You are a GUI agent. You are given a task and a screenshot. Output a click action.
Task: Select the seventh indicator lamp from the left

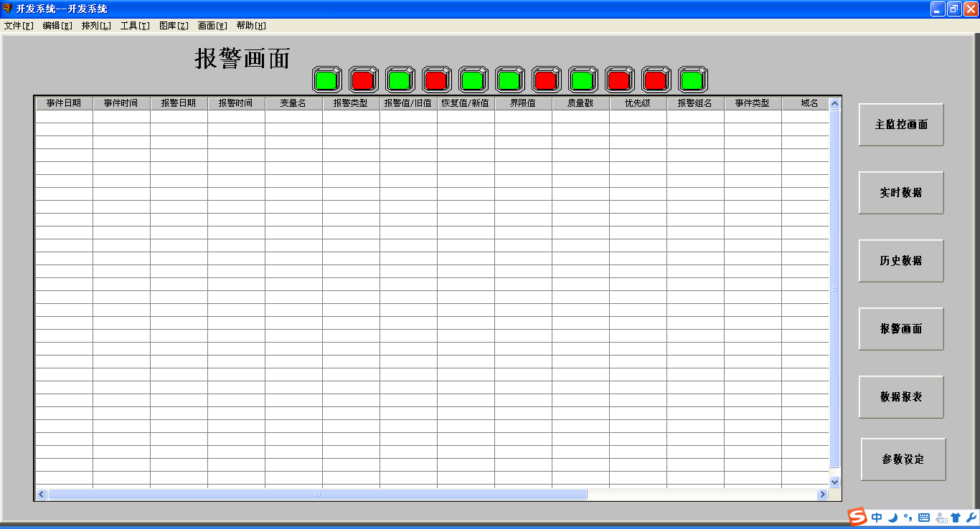tap(547, 80)
